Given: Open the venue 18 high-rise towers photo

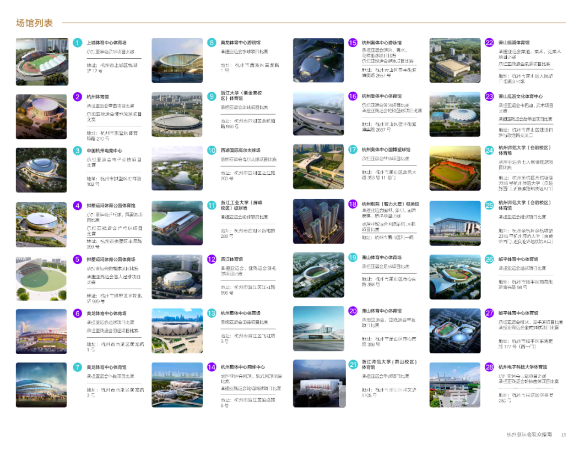Looking at the screenshot, I should (319, 221).
